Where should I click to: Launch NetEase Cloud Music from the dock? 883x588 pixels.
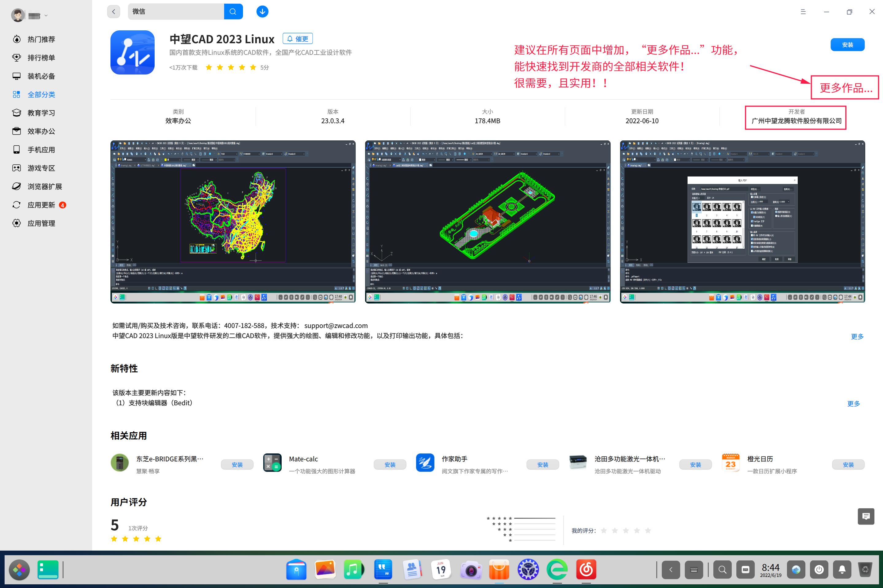[586, 570]
